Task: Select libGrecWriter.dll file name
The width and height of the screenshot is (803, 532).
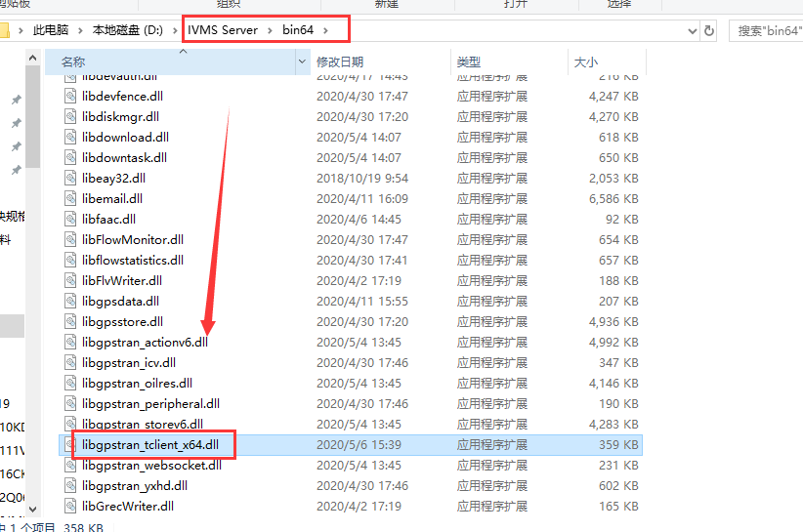Action: 128,506
